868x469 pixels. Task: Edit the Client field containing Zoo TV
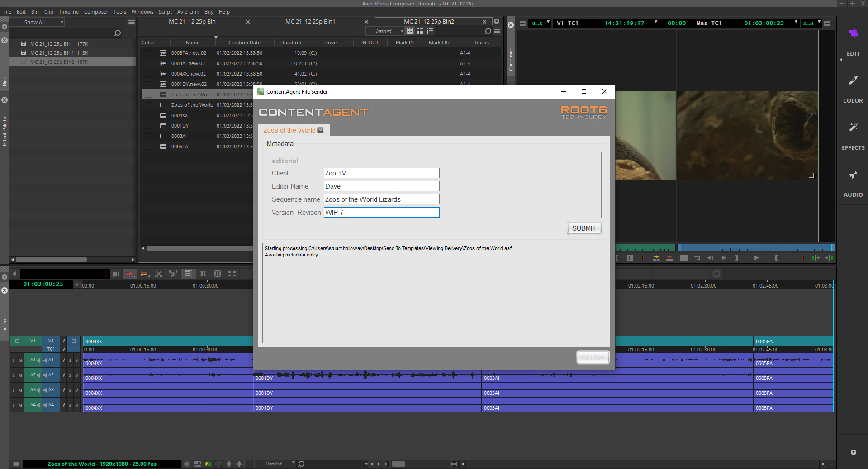(381, 173)
